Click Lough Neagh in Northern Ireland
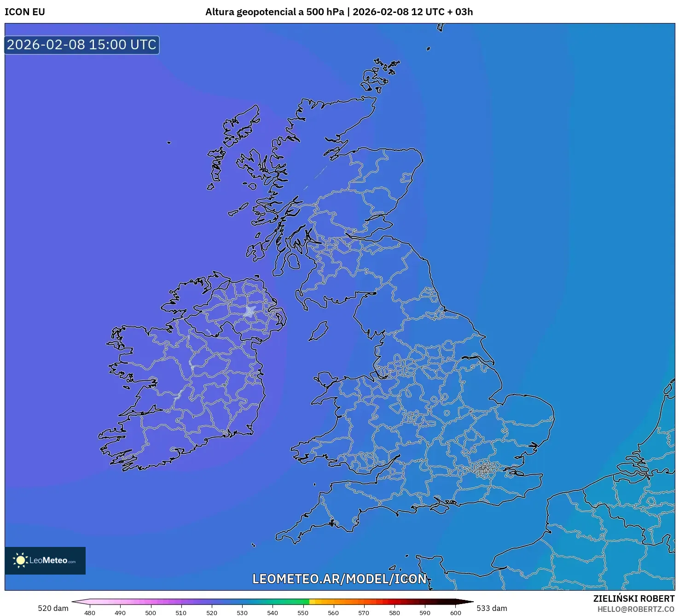 [250, 312]
